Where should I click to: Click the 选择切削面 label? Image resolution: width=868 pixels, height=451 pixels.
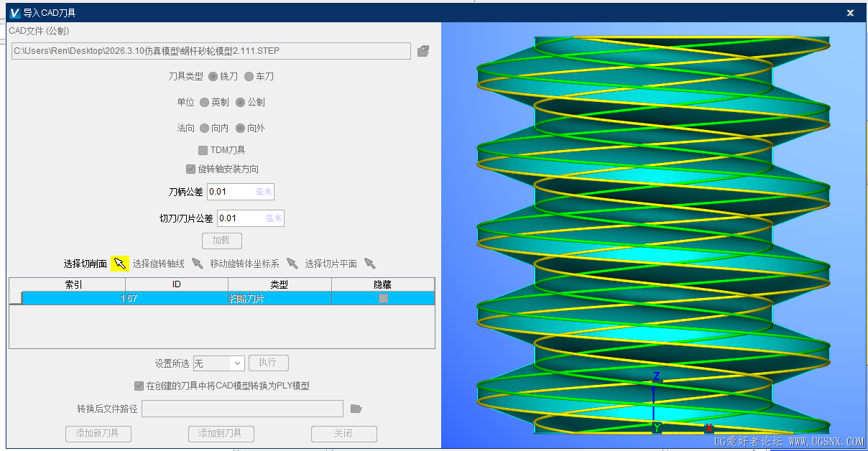(x=86, y=264)
